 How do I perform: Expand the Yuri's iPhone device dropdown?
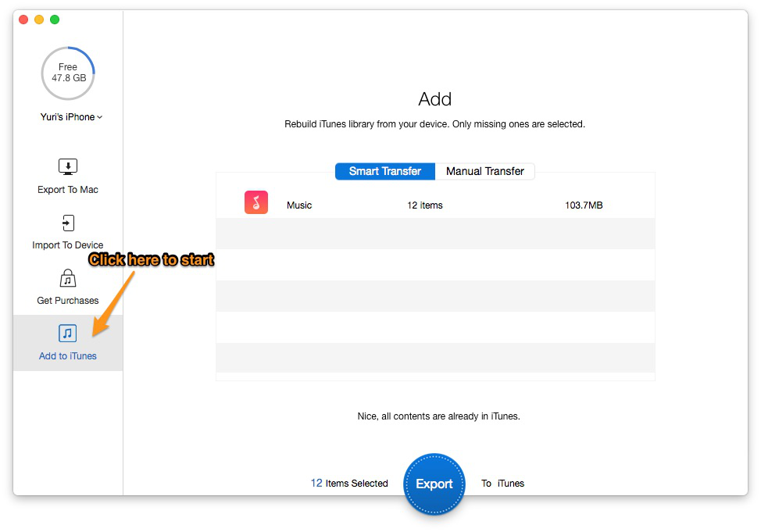tap(71, 117)
